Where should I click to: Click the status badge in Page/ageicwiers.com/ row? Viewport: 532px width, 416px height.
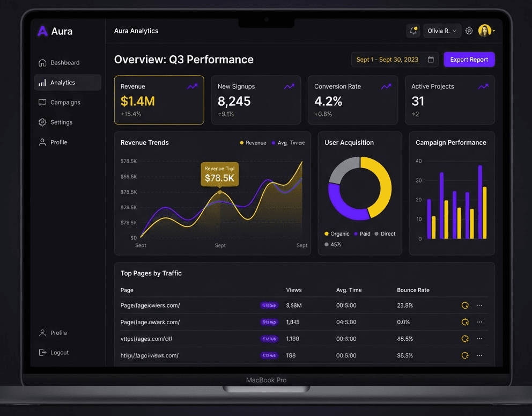click(269, 305)
